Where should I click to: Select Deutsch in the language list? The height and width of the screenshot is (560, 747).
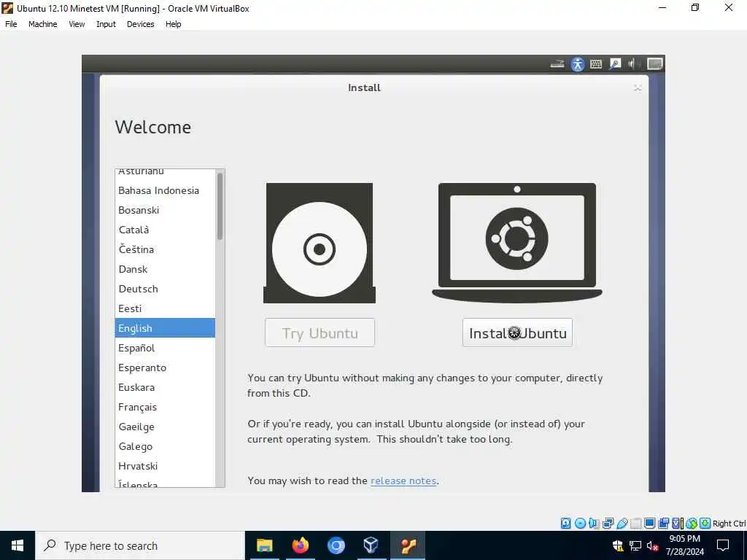tap(165, 289)
